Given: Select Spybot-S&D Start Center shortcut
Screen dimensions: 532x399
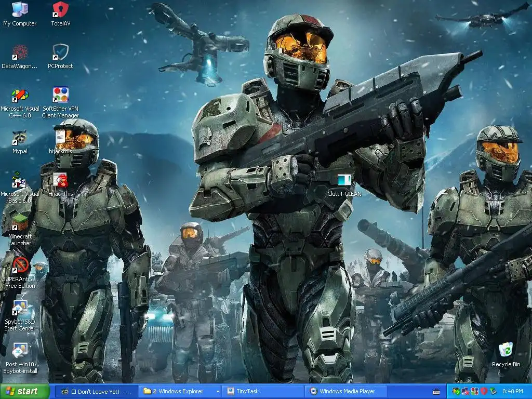Looking at the screenshot, I should [20, 316].
